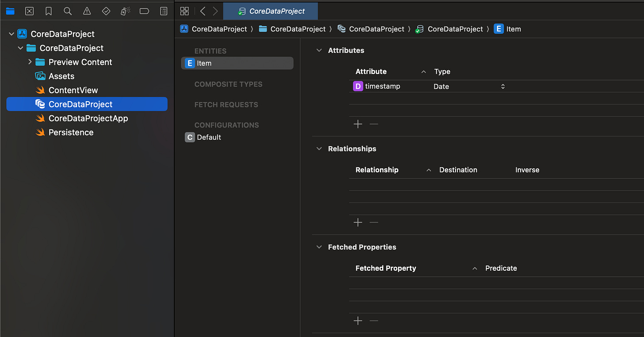Collapse the CoreDataProject folder group
Viewport: 644px width, 337px height.
(x=20, y=48)
